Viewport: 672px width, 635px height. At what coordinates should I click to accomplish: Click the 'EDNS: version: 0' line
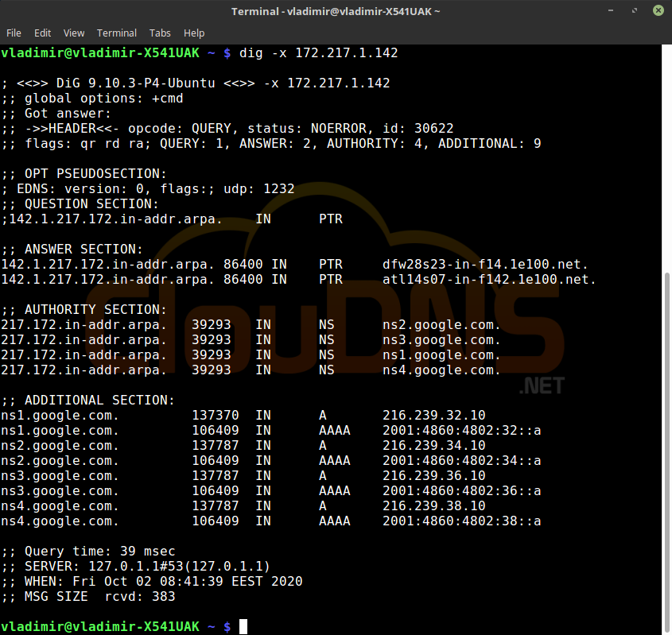148,188
